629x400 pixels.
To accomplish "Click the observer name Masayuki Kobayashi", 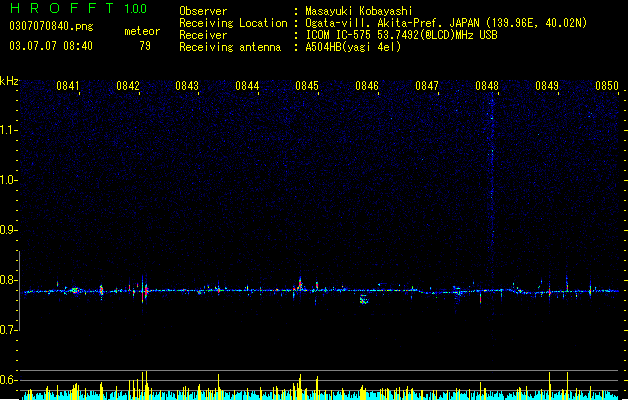I will (359, 11).
